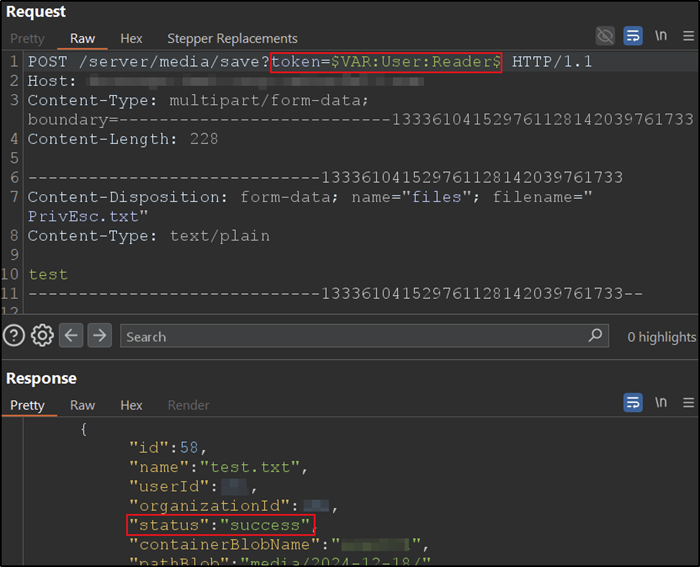Toggle line wrap icon in Request panel
This screenshot has height=567, width=700.
tap(633, 37)
